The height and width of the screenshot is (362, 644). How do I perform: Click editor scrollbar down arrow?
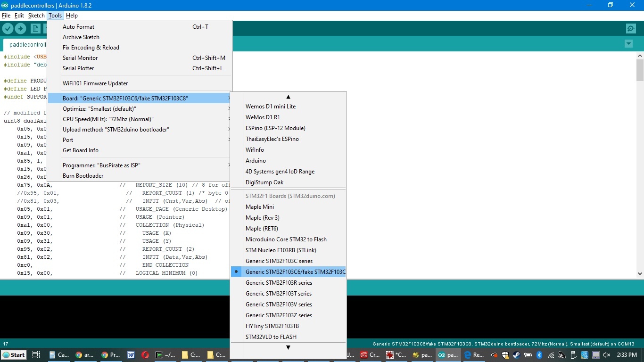(640, 274)
